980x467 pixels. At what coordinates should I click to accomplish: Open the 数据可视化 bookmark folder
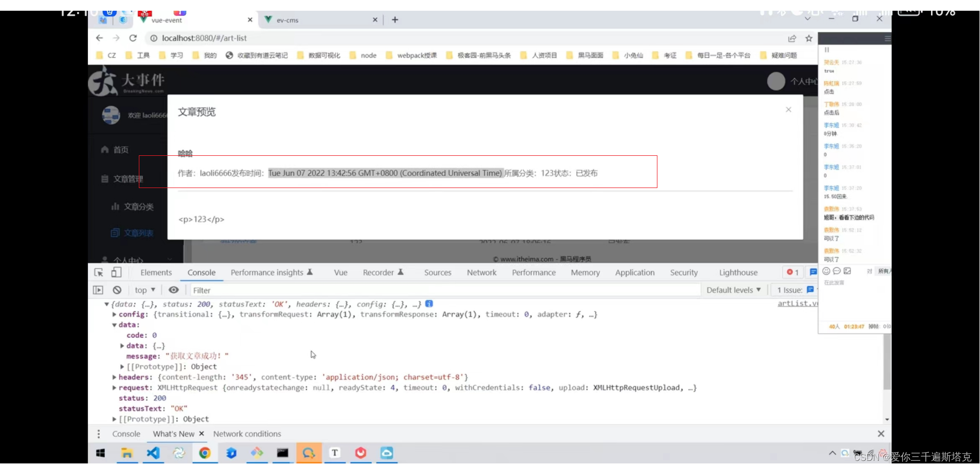tap(318, 55)
